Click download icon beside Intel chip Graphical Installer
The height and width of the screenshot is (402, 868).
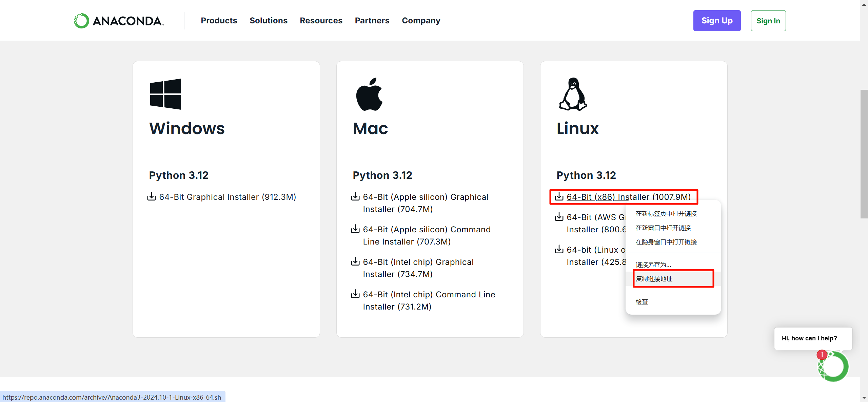[355, 261]
